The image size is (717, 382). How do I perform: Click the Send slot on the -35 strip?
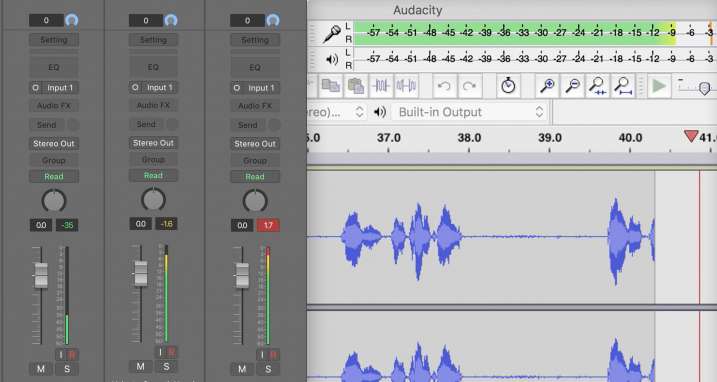pyautogui.click(x=47, y=125)
